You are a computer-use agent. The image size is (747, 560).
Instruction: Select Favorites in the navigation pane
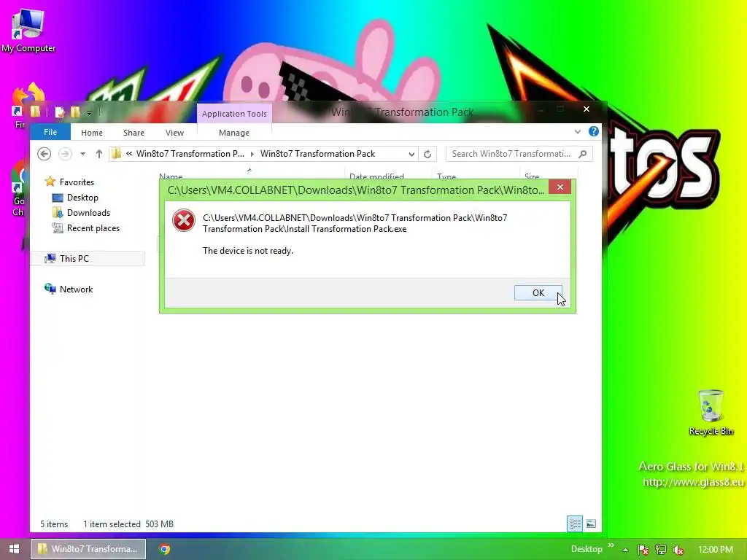click(77, 182)
